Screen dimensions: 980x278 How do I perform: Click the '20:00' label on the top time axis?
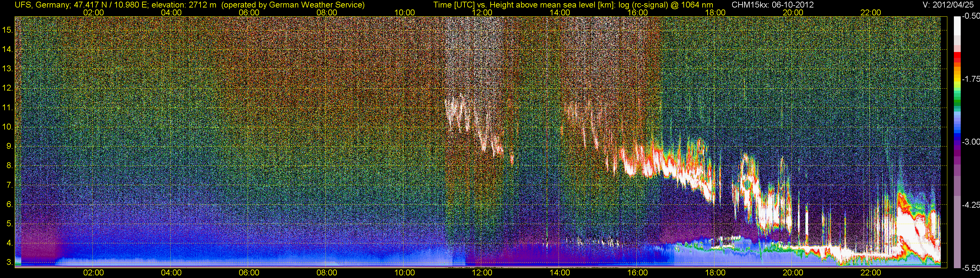point(793,12)
